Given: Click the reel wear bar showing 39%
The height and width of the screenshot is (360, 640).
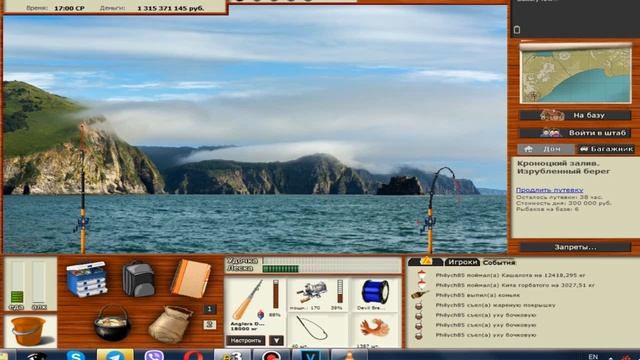Looking at the screenshot, I should (340, 291).
